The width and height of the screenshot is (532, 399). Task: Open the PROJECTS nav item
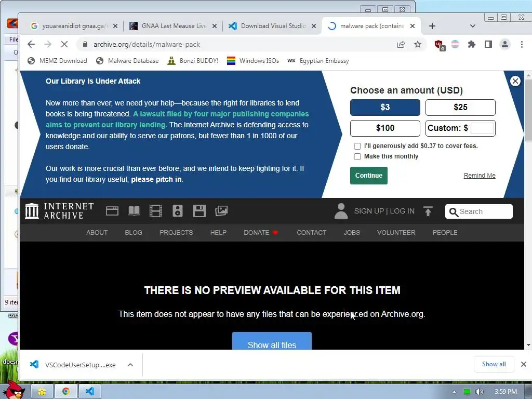pos(176,233)
